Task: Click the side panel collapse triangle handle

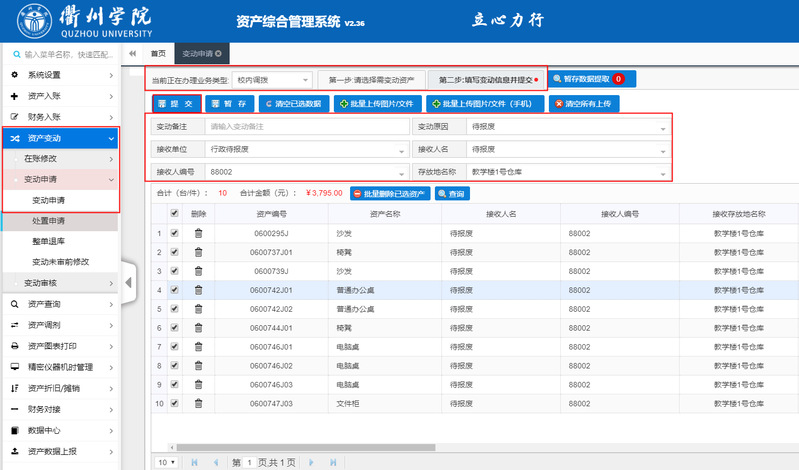Action: [x=128, y=282]
